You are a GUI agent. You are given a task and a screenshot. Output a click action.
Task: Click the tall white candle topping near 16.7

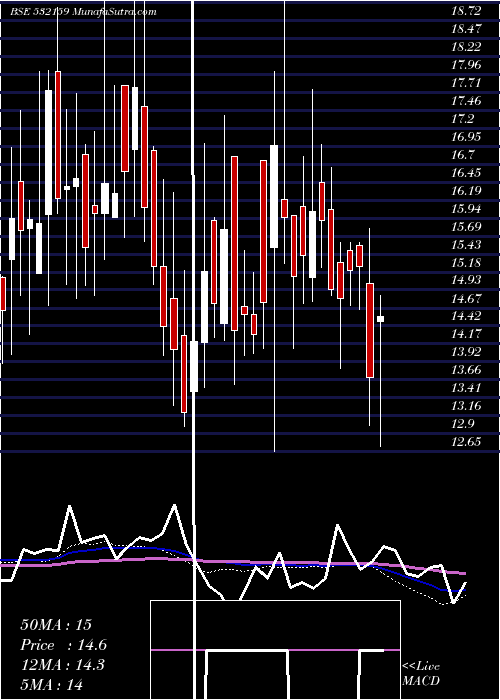274,196
